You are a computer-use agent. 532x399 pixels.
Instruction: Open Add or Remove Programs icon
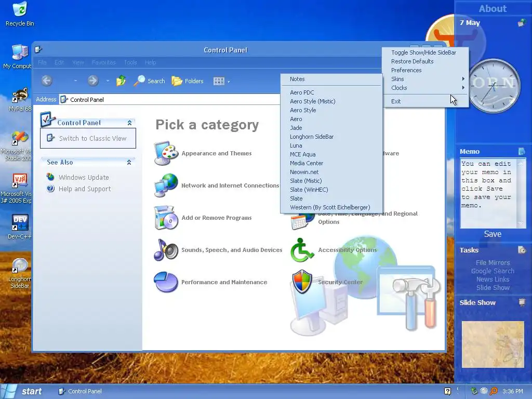tap(166, 218)
